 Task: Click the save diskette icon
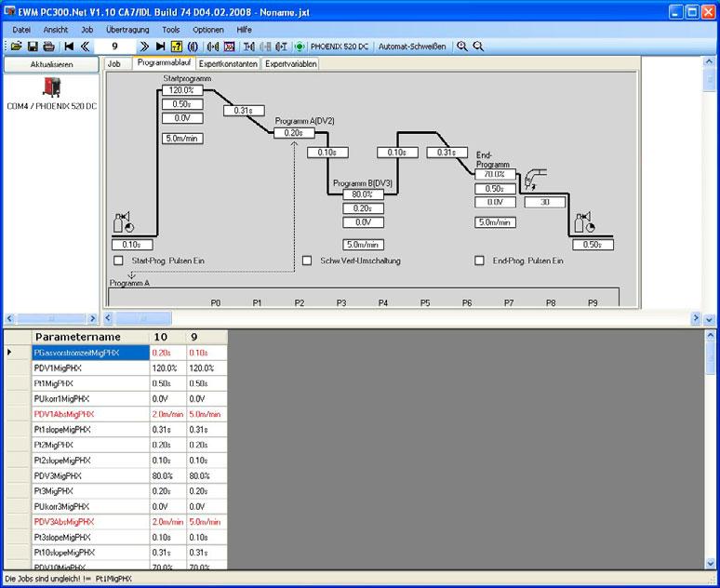pos(33,47)
